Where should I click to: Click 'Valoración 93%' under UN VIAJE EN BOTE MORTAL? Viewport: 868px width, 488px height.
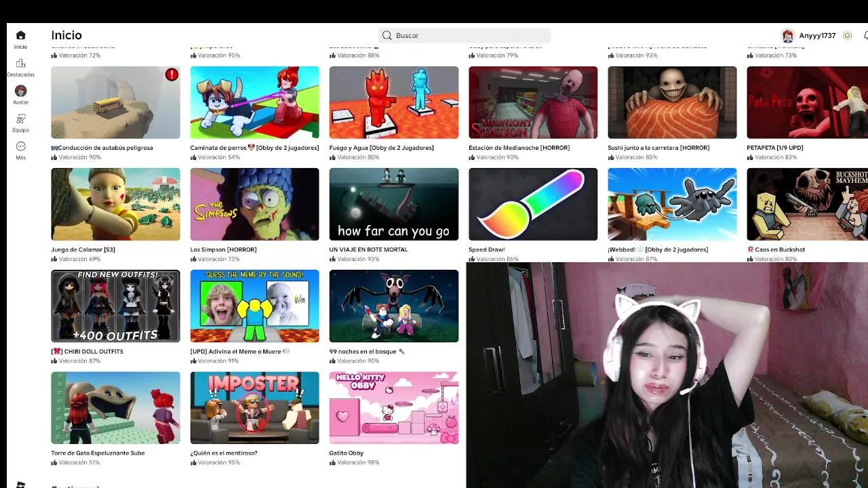tap(354, 259)
